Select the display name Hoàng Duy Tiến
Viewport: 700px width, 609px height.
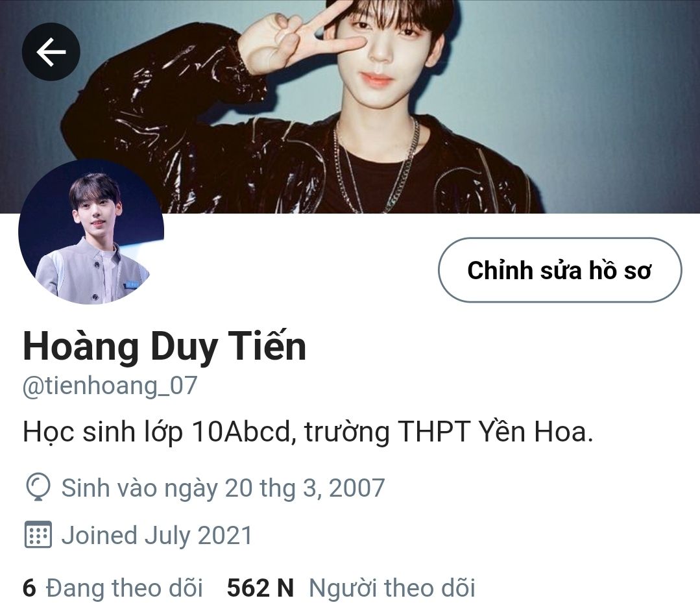coord(164,347)
